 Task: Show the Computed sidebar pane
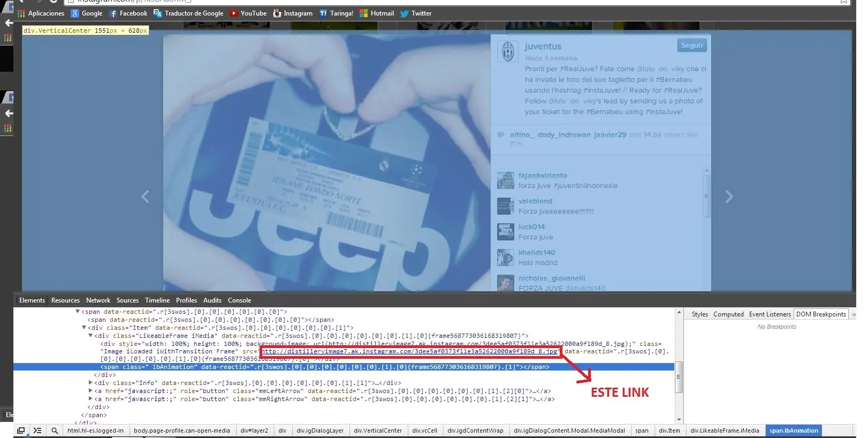tap(728, 314)
